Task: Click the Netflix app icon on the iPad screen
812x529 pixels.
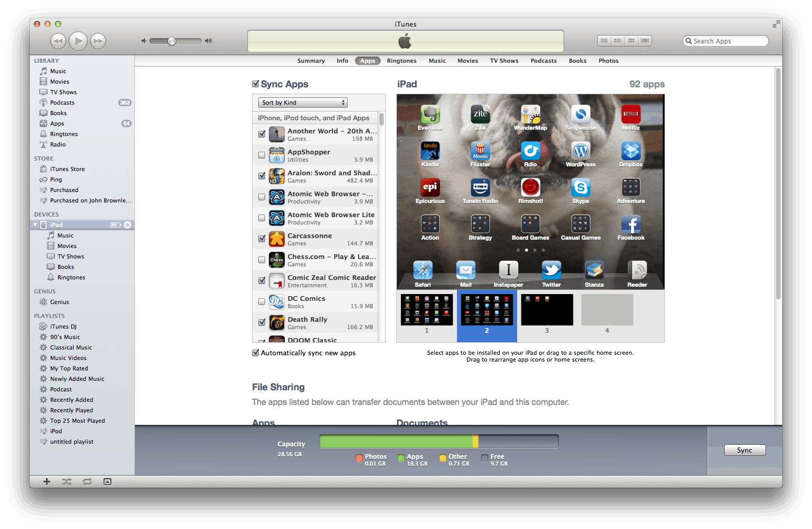Action: (x=631, y=114)
